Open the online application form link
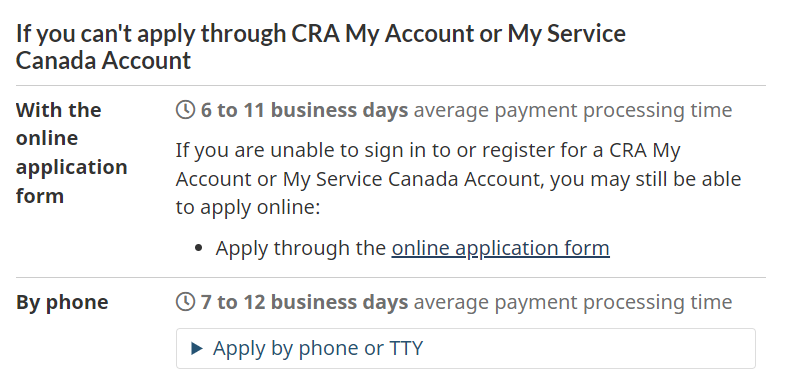 (x=500, y=248)
